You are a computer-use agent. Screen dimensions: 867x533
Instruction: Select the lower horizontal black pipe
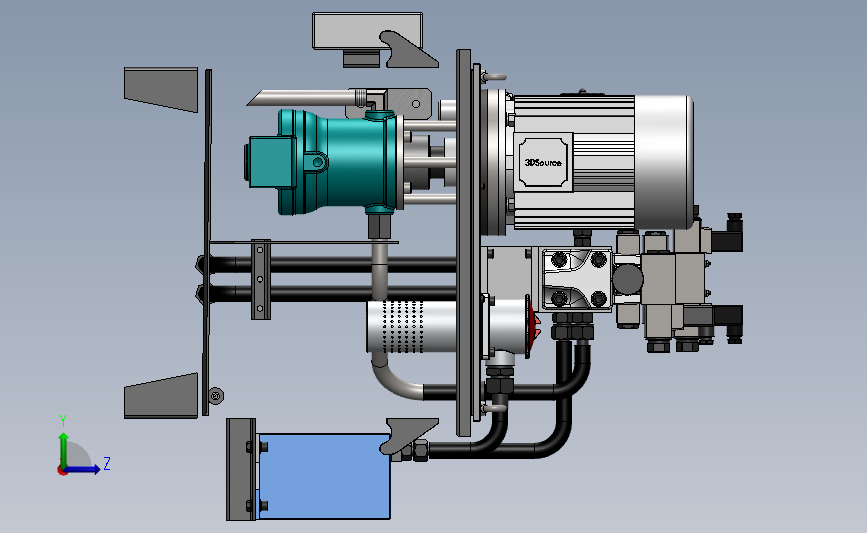[x=332, y=293]
